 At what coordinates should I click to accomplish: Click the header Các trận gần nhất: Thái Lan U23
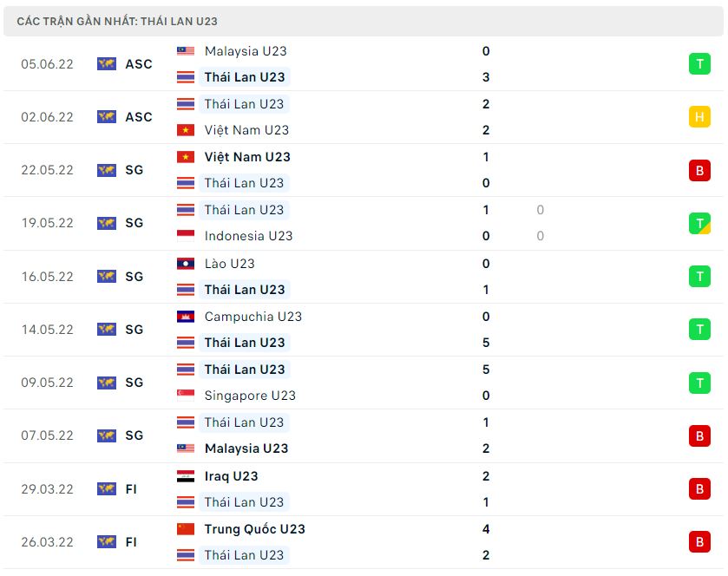(117, 22)
